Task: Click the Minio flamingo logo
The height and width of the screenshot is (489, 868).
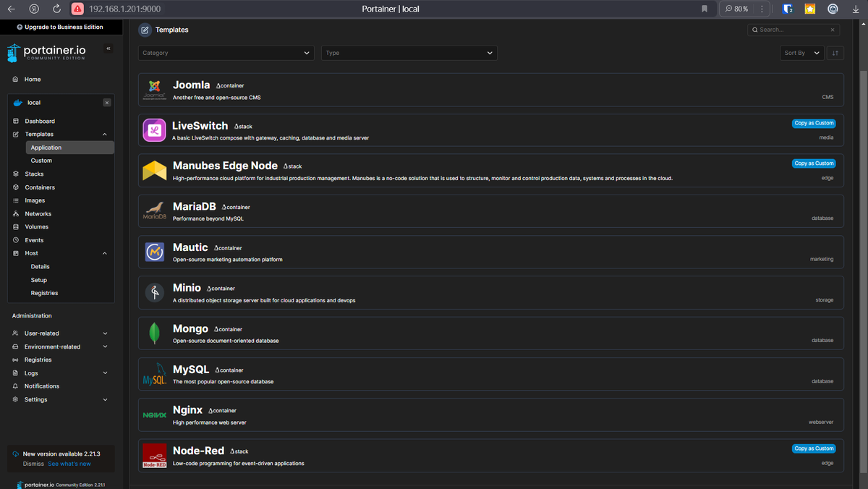Action: (x=155, y=293)
